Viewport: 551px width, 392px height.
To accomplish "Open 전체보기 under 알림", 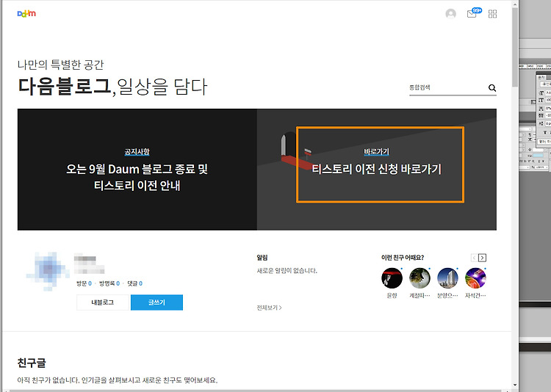I will click(x=269, y=308).
